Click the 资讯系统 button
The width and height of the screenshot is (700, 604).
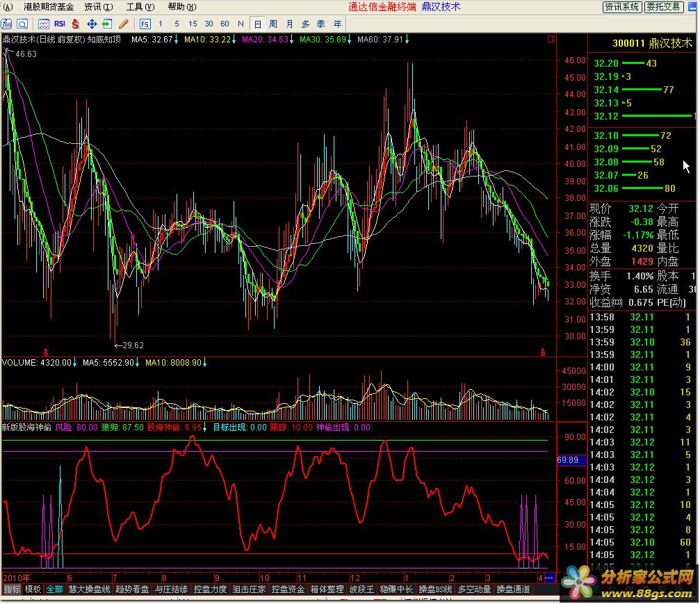[622, 7]
